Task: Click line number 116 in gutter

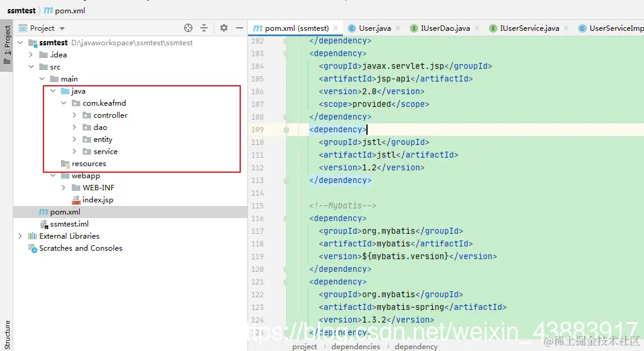Action: (x=258, y=218)
